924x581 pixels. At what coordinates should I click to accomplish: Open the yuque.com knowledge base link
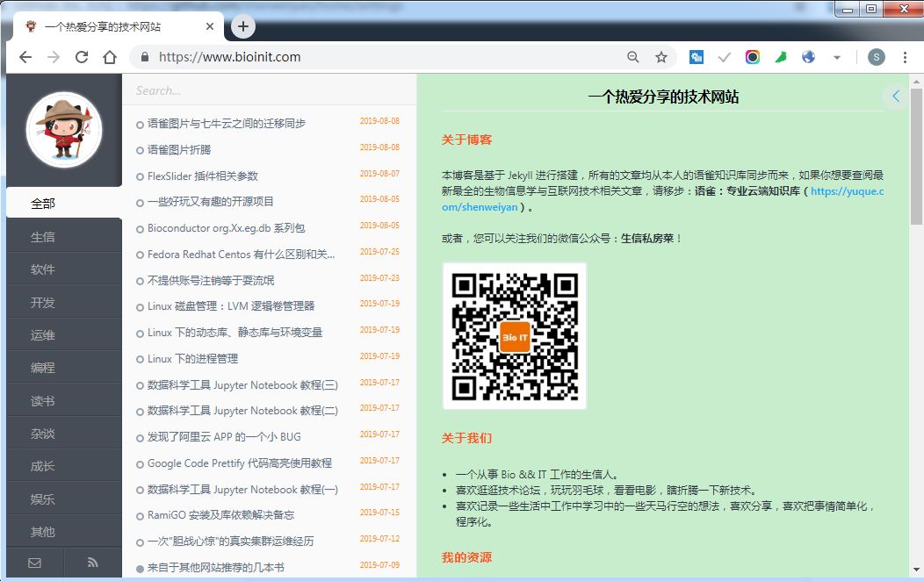[849, 192]
